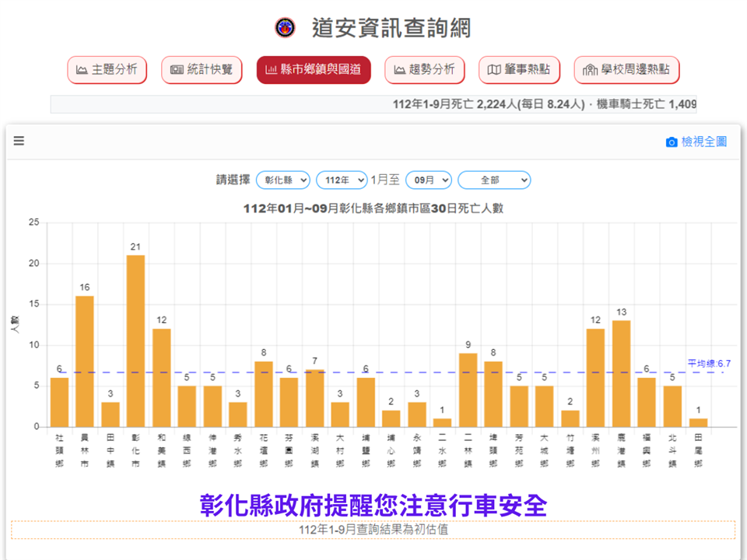The image size is (747, 560).
Task: Click the camera icon for full view
Action: click(x=671, y=142)
